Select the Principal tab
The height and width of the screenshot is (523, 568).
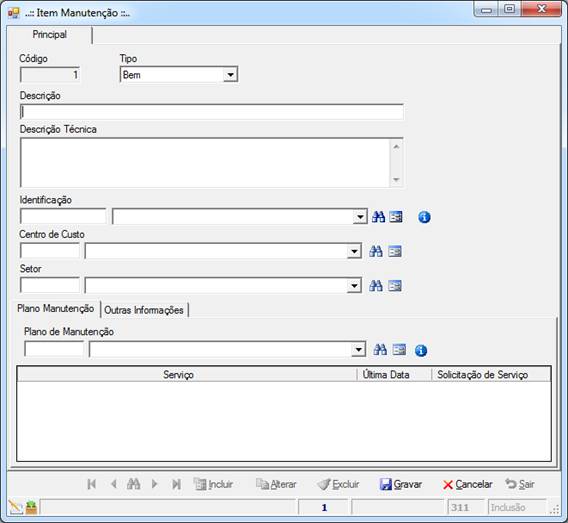point(50,35)
